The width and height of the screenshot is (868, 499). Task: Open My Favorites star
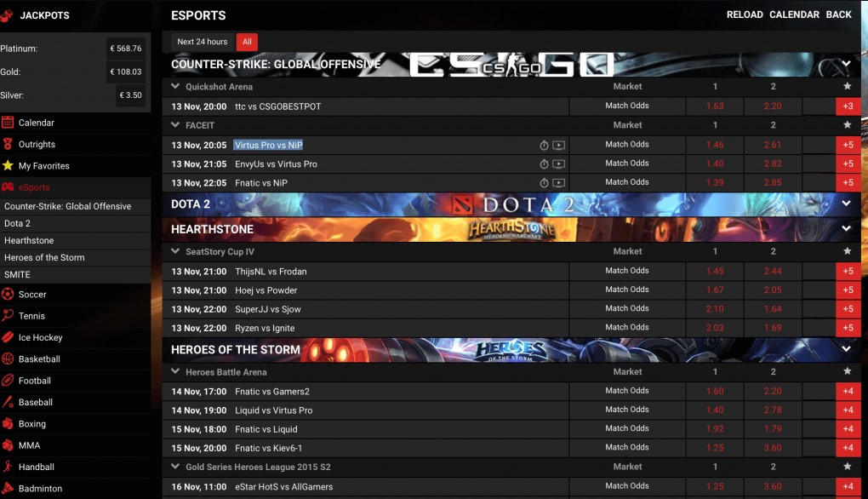(8, 165)
